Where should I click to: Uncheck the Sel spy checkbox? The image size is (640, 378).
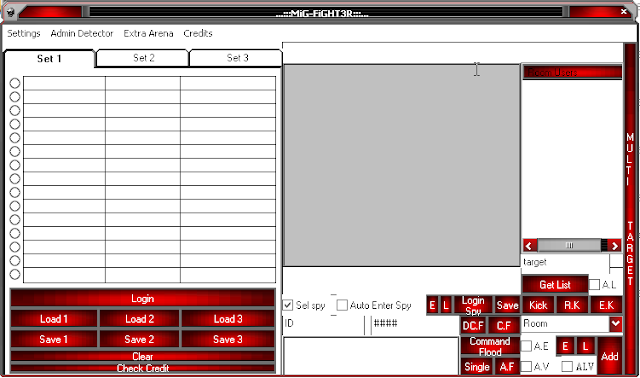pyautogui.click(x=288, y=305)
